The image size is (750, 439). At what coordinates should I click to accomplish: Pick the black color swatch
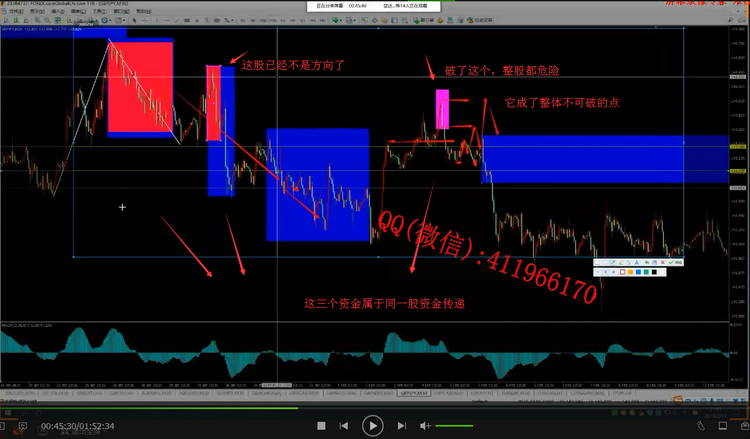coord(654,272)
